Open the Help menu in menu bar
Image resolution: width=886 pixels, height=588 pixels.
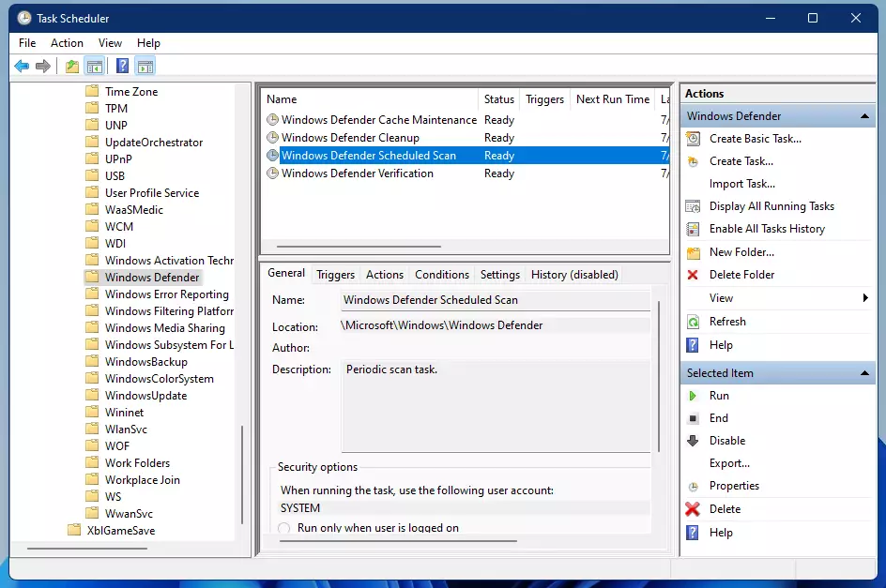(x=148, y=43)
